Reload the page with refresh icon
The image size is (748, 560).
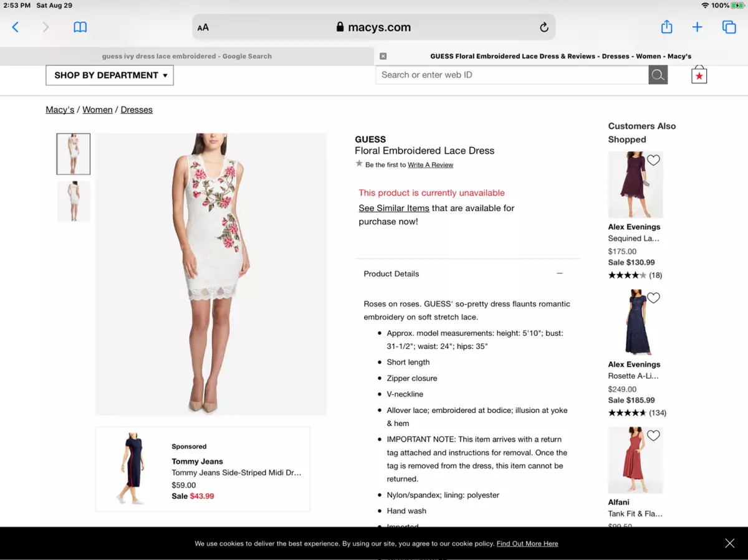[544, 27]
